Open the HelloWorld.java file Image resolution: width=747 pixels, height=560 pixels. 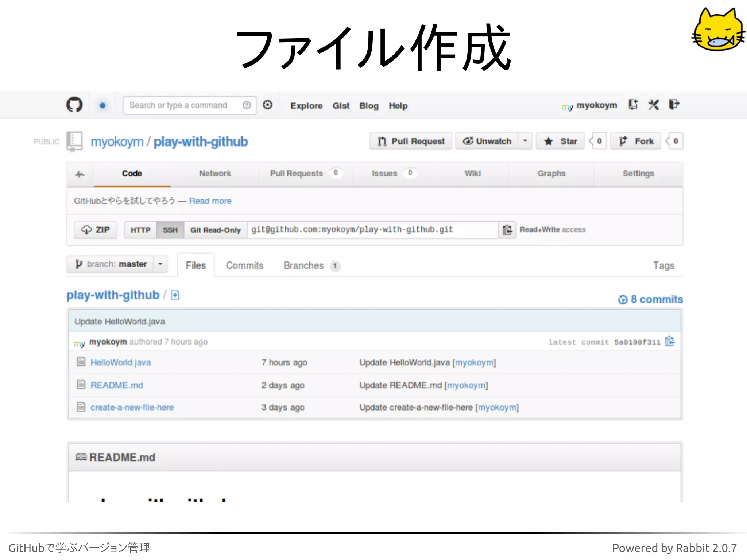121,362
